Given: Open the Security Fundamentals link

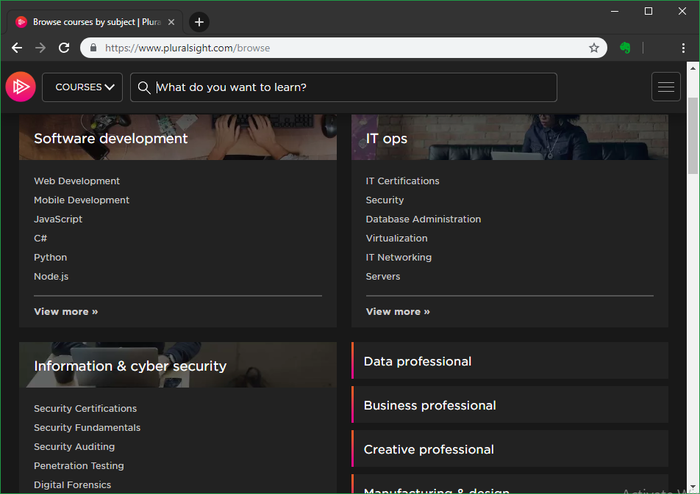Looking at the screenshot, I should [x=87, y=428].
